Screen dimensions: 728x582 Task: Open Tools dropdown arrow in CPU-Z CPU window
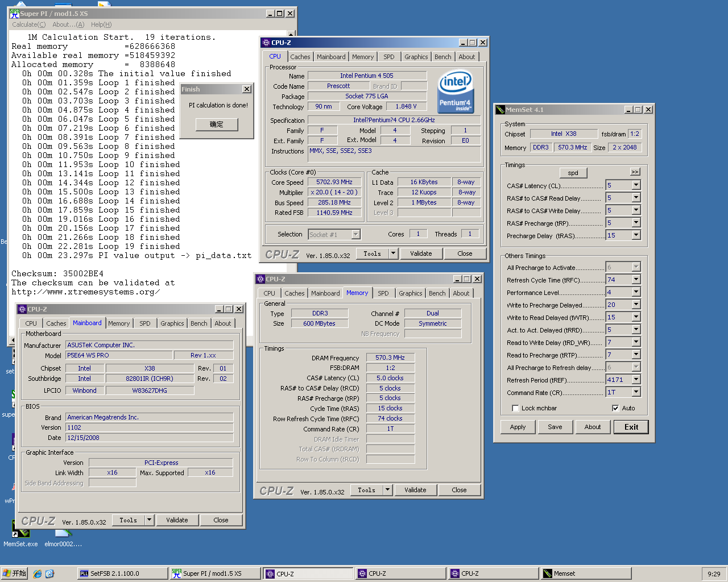[x=393, y=253]
